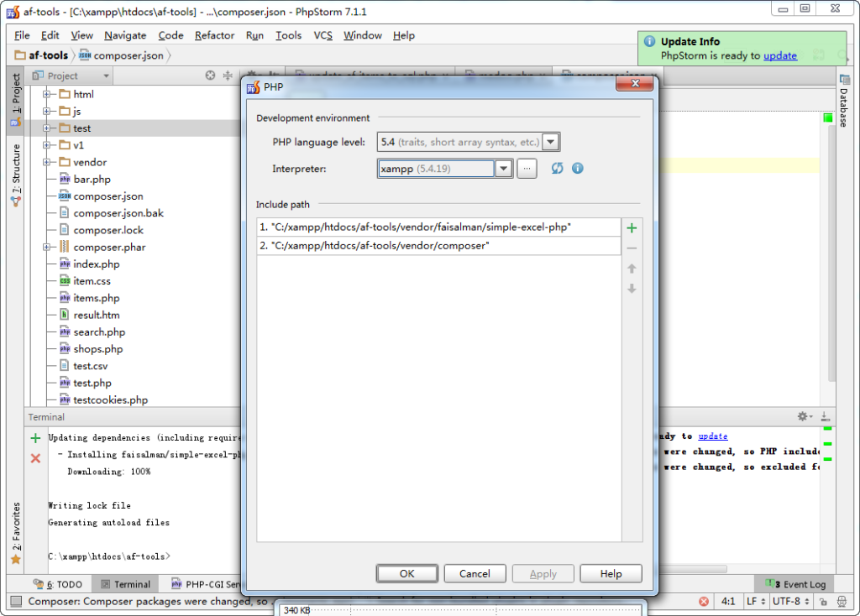Open a new terminal session
Screen dimensions: 860x616
click(x=35, y=438)
